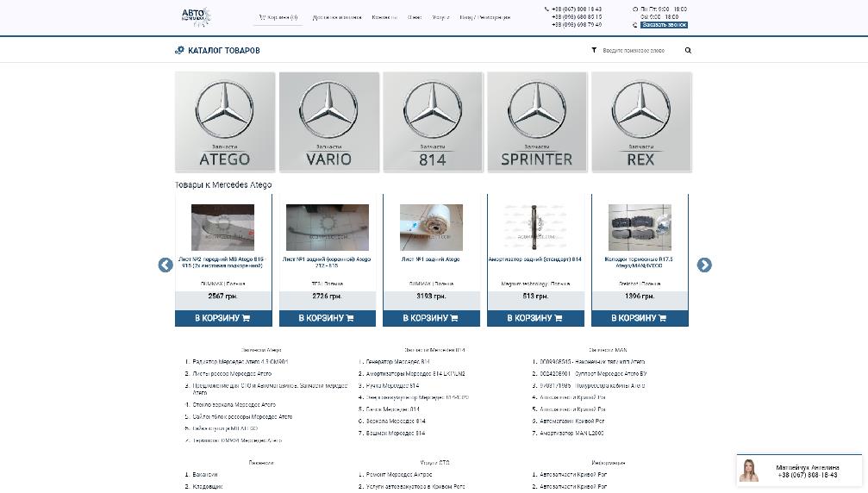This screenshot has height=493, width=868.
Task: Open the SPRINTER parts category tile
Action: coord(537,121)
